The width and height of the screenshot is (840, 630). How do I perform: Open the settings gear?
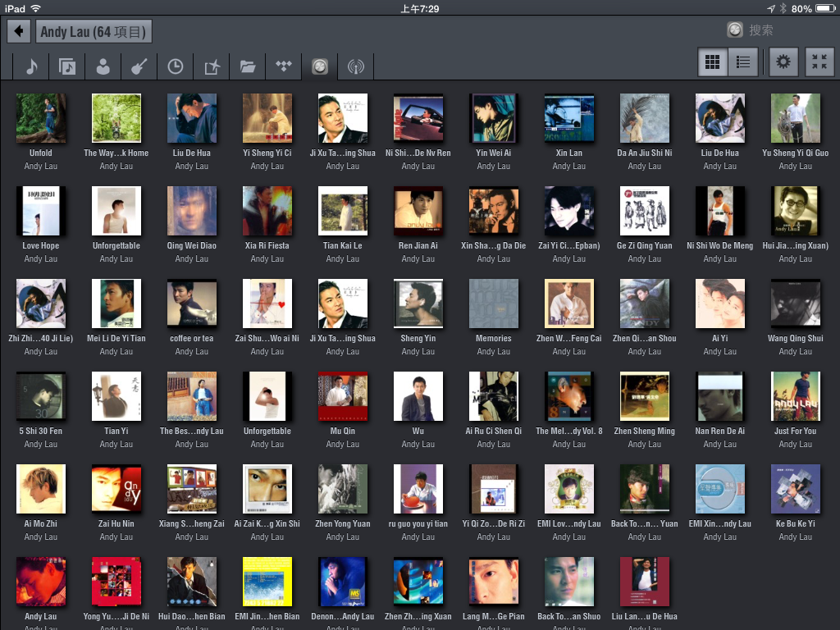[783, 62]
